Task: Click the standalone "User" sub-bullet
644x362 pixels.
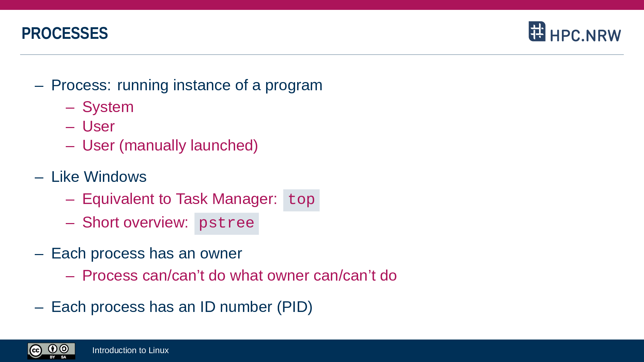Action: [x=98, y=126]
